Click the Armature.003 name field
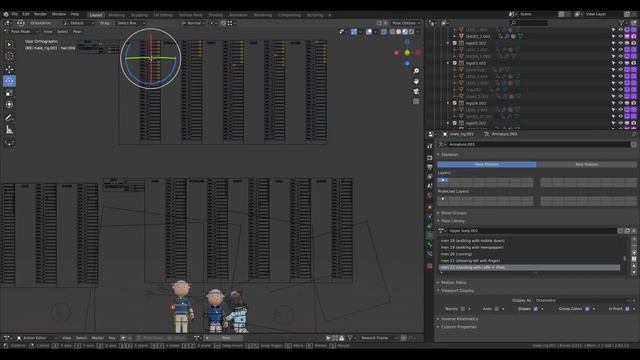The image size is (640, 360). (538, 144)
